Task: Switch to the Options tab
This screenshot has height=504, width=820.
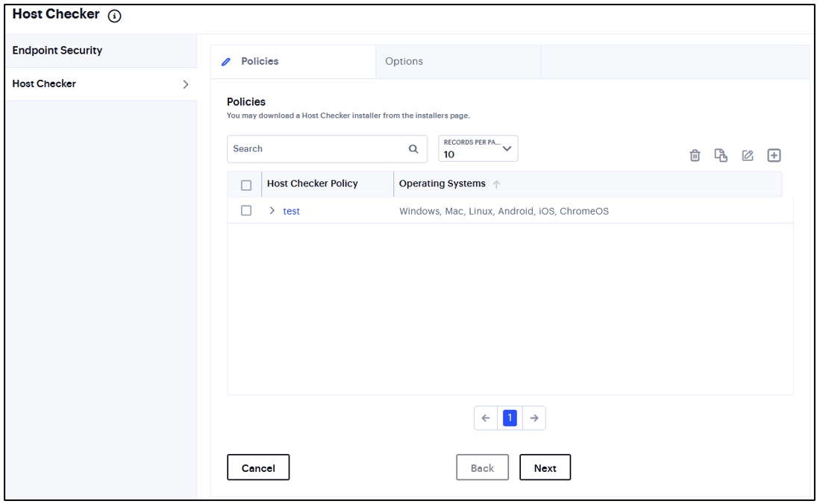Action: pyautogui.click(x=404, y=61)
